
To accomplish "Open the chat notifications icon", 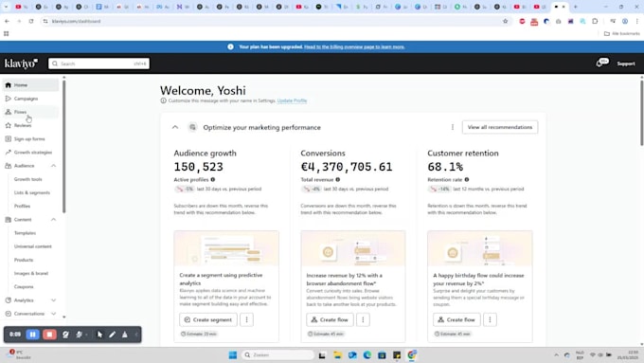I will (x=602, y=63).
